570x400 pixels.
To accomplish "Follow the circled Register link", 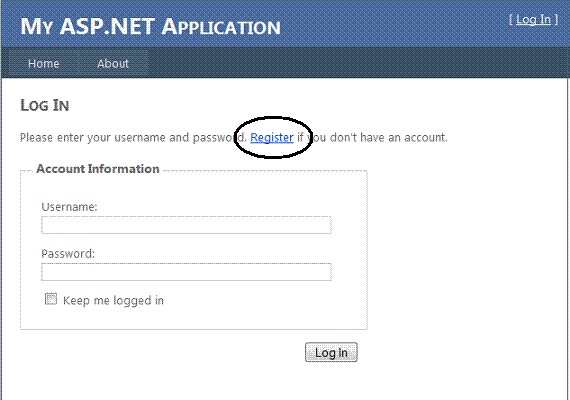I will 272,137.
